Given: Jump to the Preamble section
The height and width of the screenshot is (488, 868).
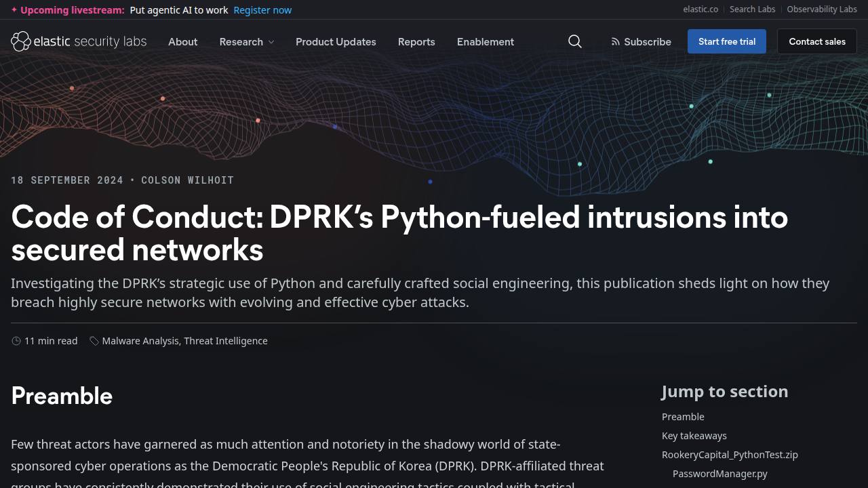Looking at the screenshot, I should tap(683, 417).
